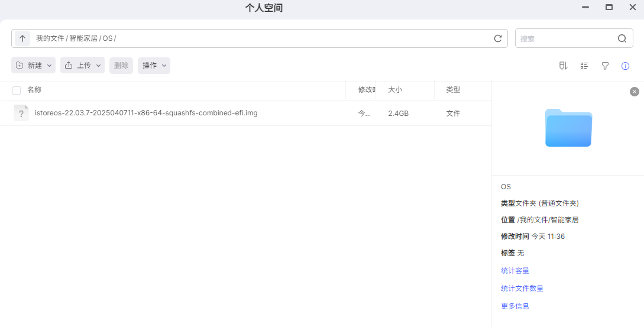
Task: Switch to list view layout icon
Action: tap(584, 66)
